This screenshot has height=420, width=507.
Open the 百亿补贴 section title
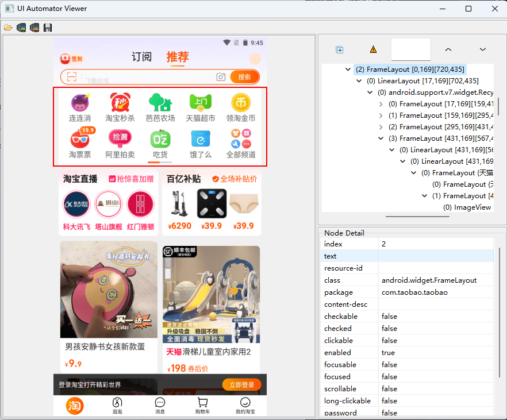(x=184, y=179)
